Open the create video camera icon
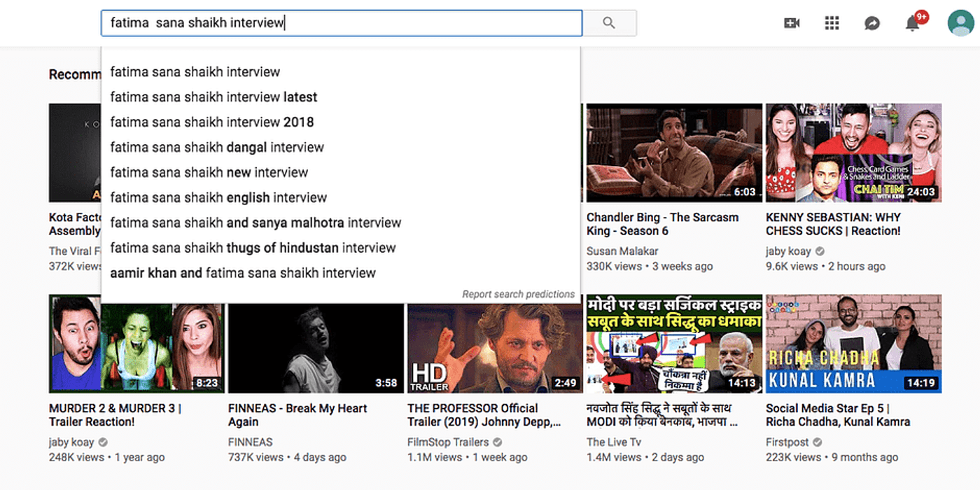This screenshot has width=980, height=490. pyautogui.click(x=792, y=23)
